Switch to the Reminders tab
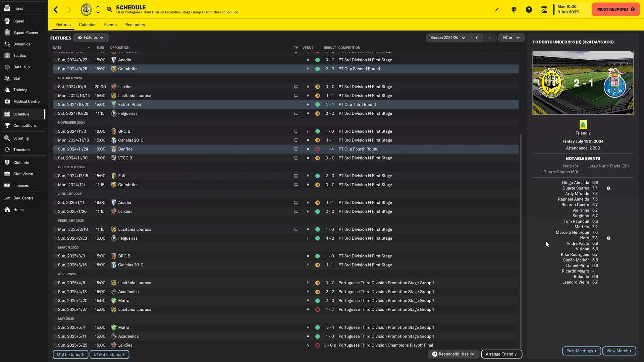Image resolution: width=644 pixels, height=362 pixels. point(135,25)
